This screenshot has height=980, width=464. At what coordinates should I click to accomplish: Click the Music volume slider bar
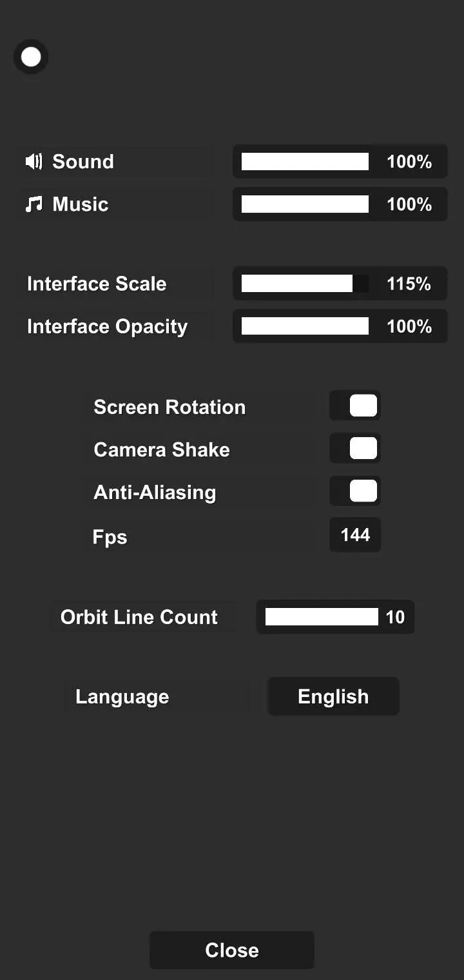(x=305, y=204)
